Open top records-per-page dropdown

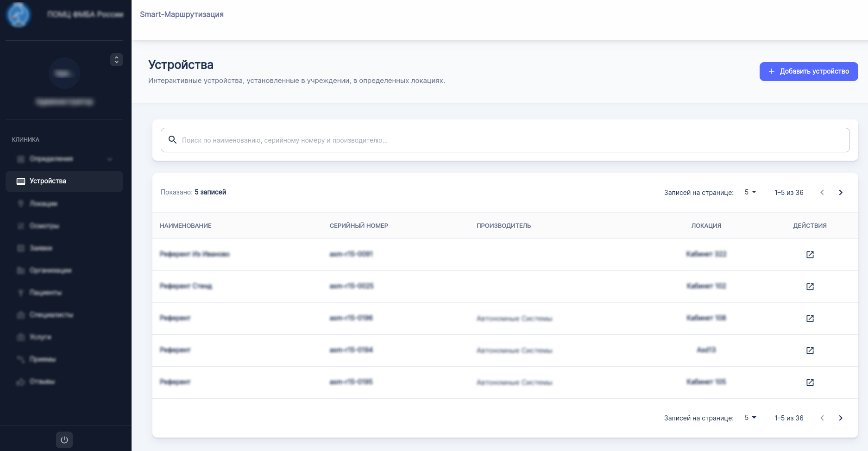[x=750, y=192]
